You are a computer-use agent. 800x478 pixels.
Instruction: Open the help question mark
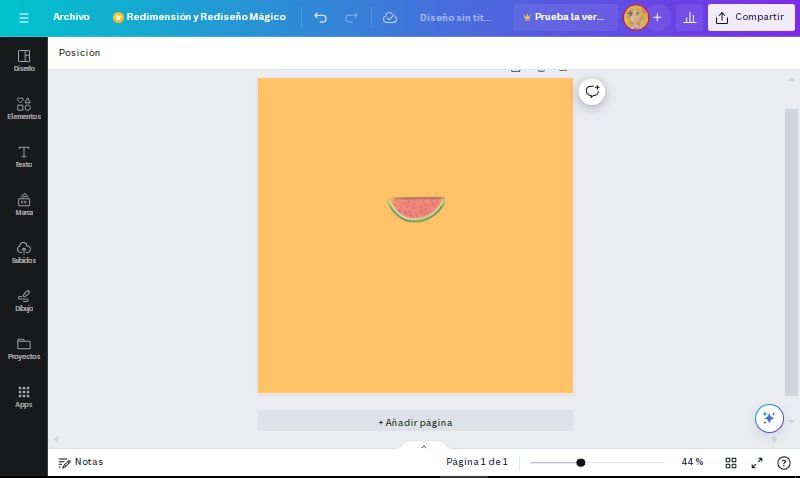click(x=783, y=463)
